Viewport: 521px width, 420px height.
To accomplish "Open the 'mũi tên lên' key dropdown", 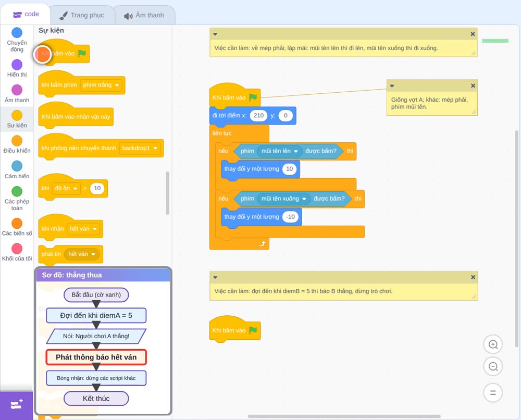I will (279, 151).
